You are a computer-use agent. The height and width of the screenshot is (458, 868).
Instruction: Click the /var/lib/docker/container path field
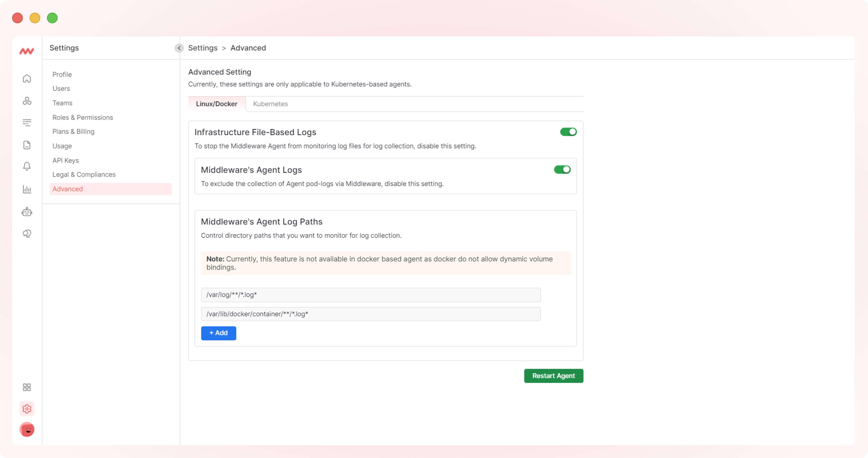coord(371,314)
